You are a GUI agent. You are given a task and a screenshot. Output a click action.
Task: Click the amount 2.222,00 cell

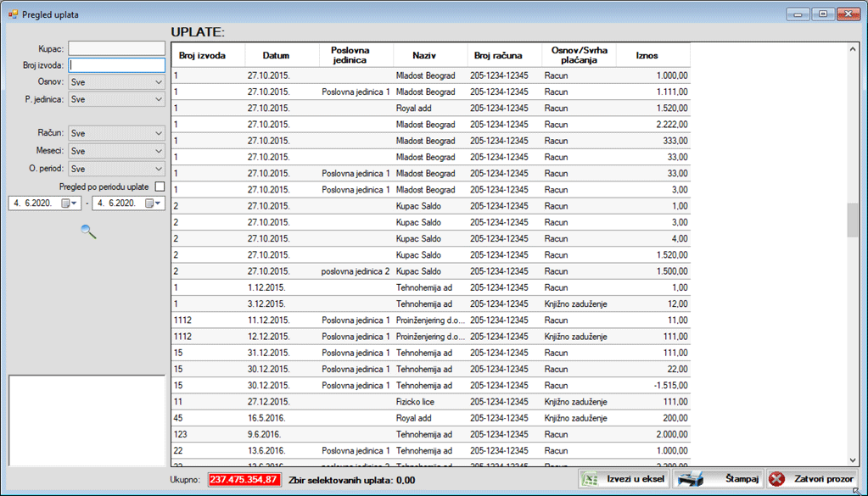coord(652,125)
